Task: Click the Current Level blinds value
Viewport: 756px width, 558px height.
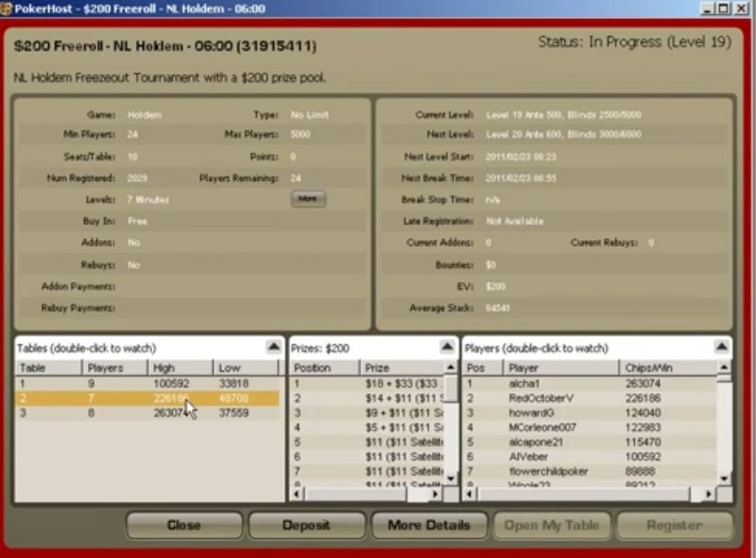Action: [x=563, y=114]
